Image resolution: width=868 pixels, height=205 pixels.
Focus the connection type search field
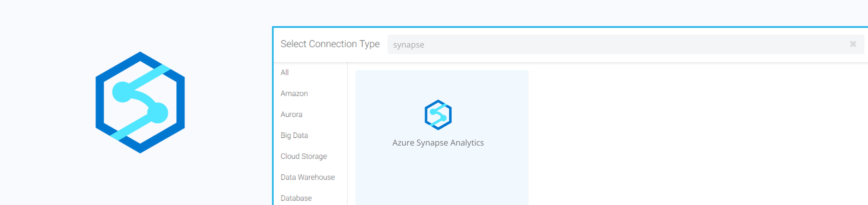coord(626,44)
